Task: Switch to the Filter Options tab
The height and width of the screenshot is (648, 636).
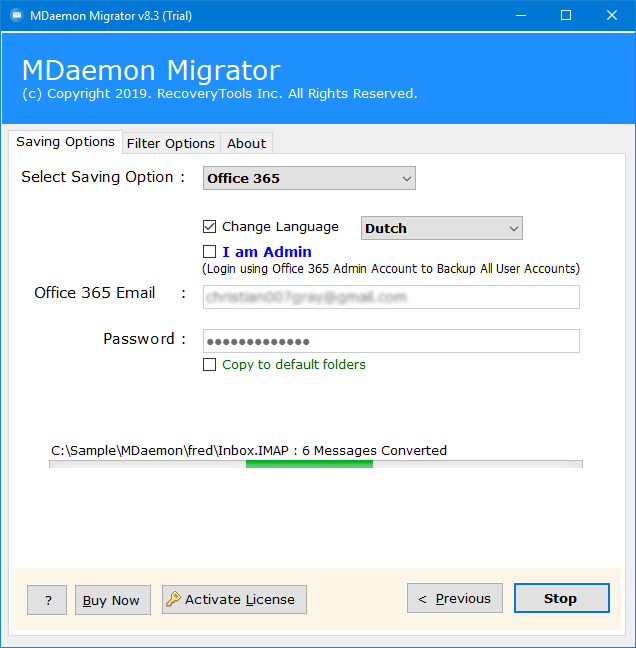Action: (x=171, y=143)
